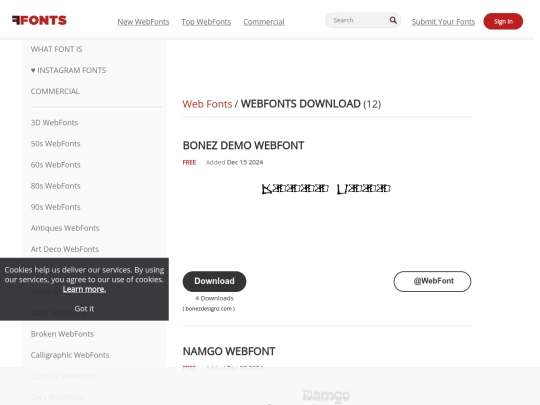The width and height of the screenshot is (540, 405).
Task: Select 60s WebFonts category
Action: click(55, 165)
